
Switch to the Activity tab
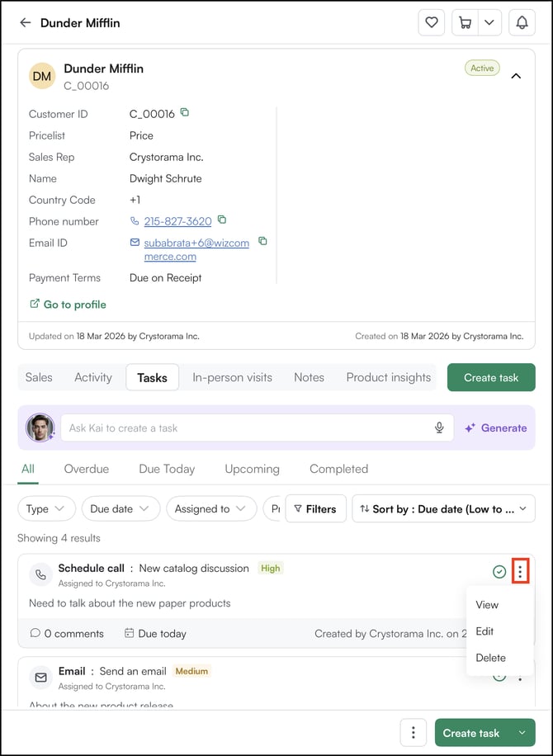[x=93, y=377]
